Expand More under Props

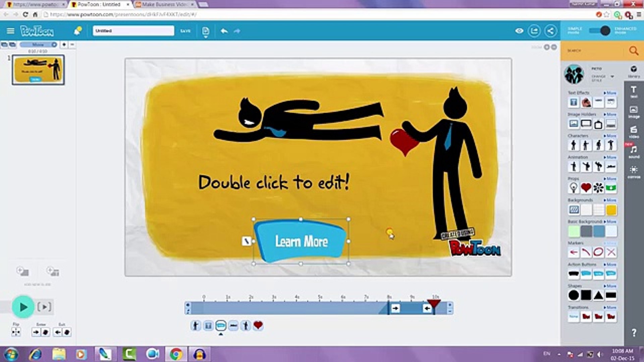click(x=610, y=179)
